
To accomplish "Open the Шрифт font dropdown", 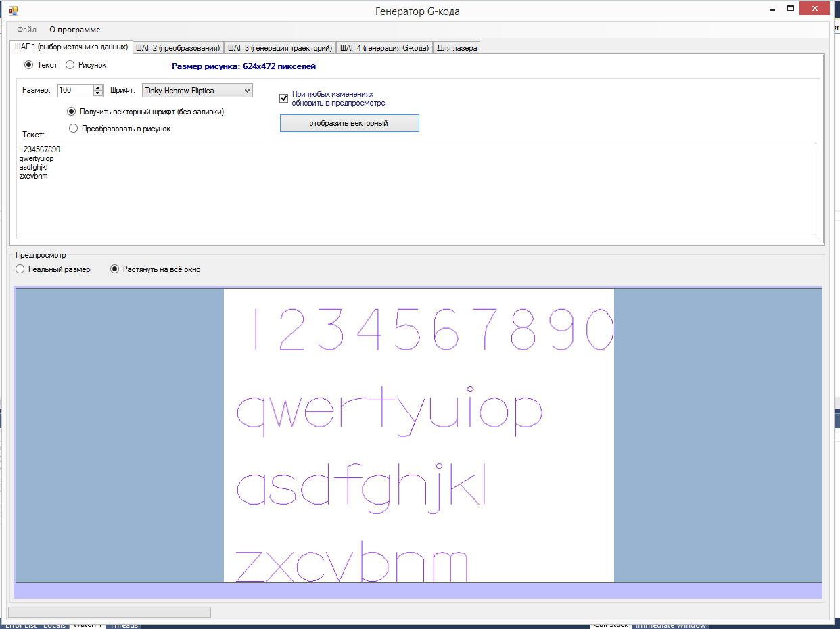I will point(197,91).
